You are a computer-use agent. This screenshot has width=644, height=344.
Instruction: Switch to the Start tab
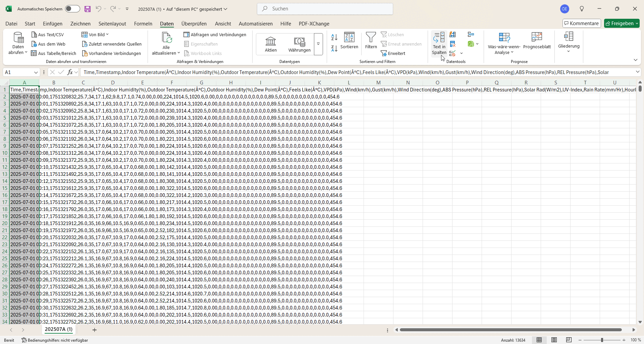pyautogui.click(x=30, y=24)
